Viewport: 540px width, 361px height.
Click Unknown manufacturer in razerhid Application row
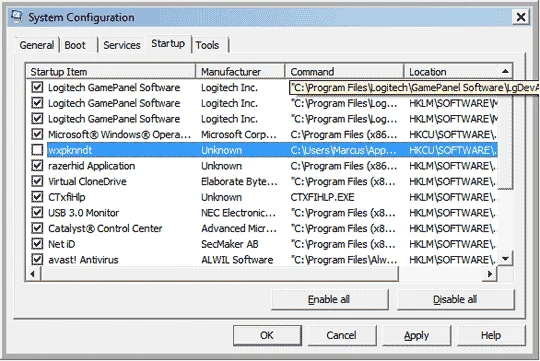[221, 166]
